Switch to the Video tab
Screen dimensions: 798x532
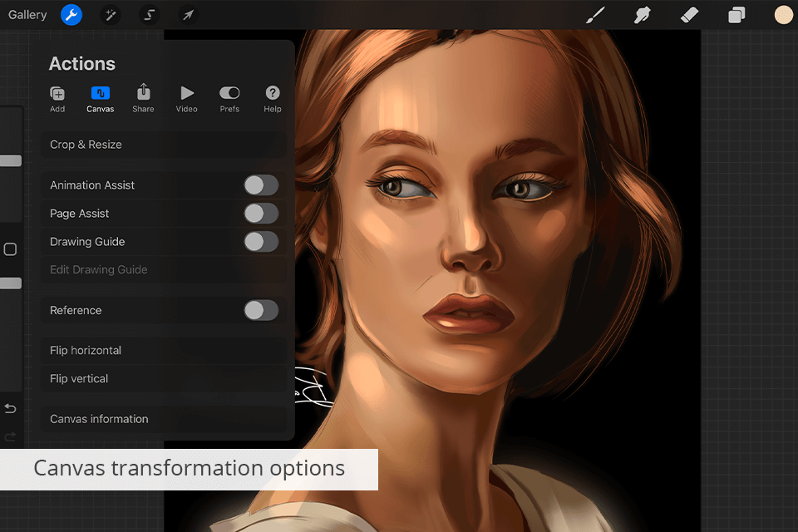coord(187,99)
